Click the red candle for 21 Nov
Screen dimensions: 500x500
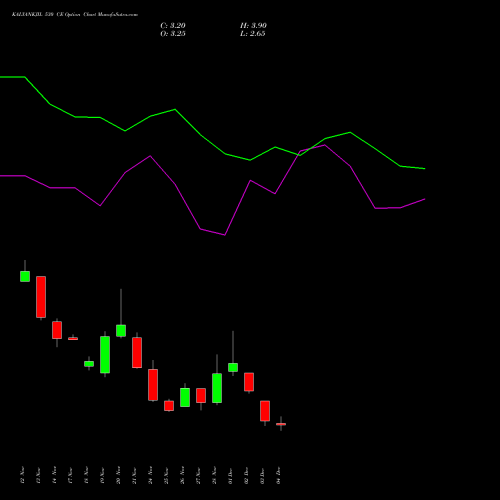coord(137,353)
